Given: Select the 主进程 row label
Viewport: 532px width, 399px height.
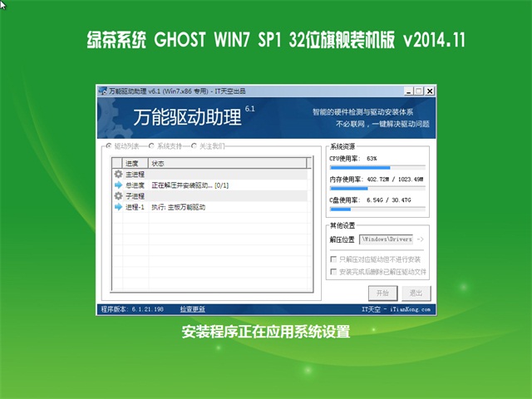Looking at the screenshot, I should point(135,175).
